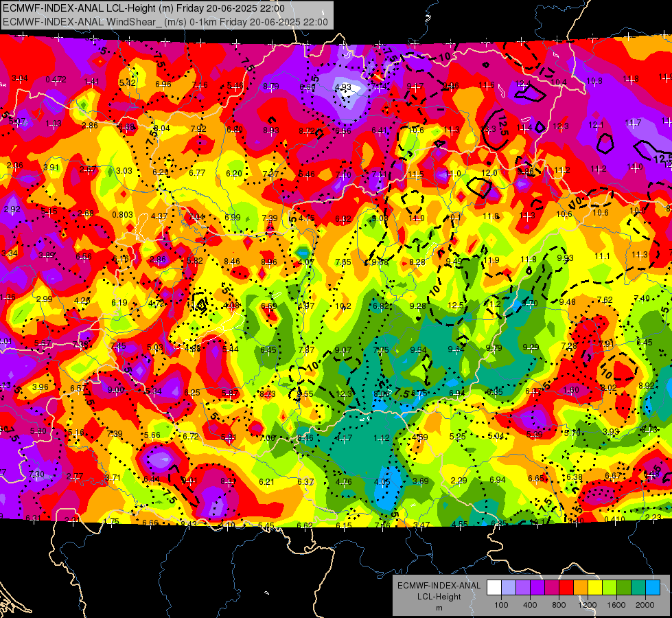Click the map value '9.03'
This screenshot has width=672, height=618.
point(380,218)
